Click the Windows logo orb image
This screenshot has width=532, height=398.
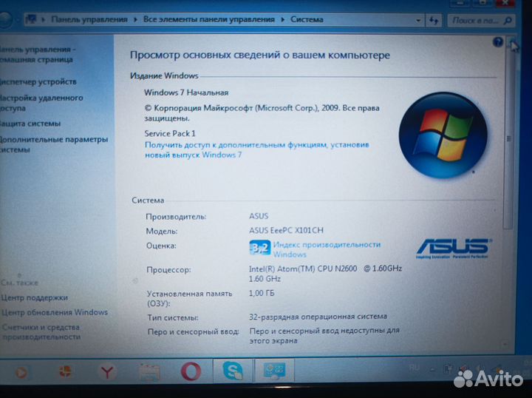click(443, 135)
